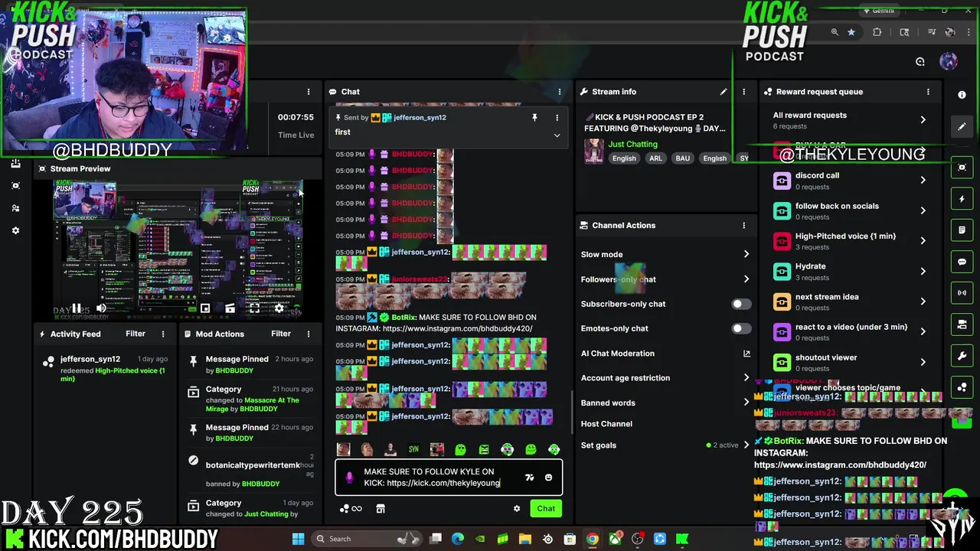Open Reward request queue three-dot menu
Screen dimensions: 980x551
point(928,92)
